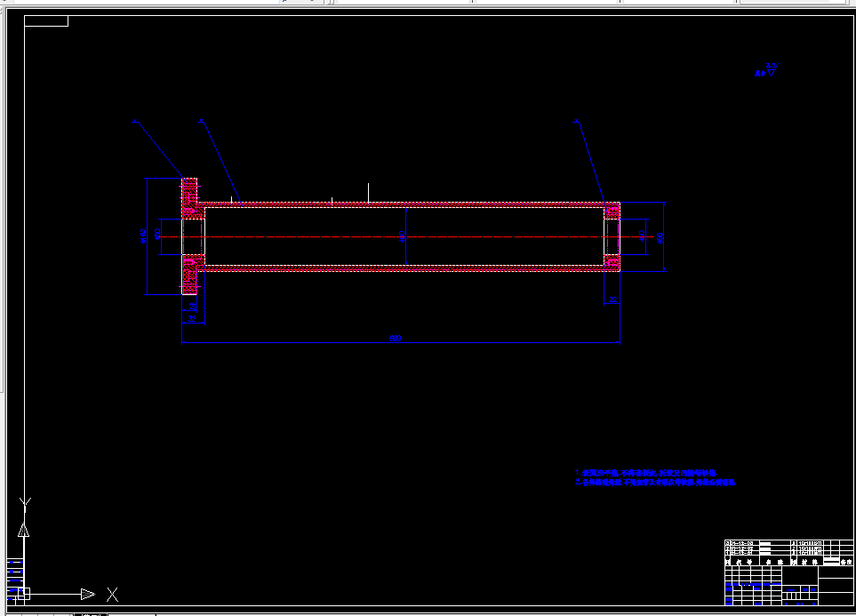Click the surface roughness symbol top right
This screenshot has height=616, width=856.
click(768, 70)
